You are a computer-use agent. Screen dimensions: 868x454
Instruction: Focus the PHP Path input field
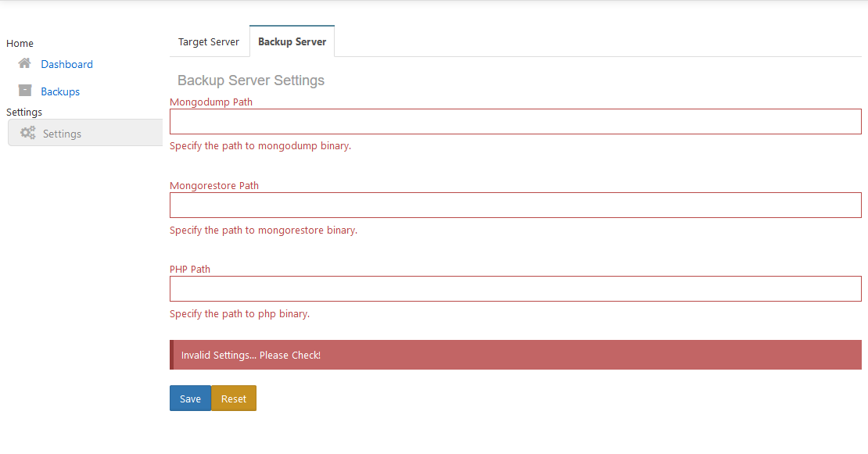515,288
